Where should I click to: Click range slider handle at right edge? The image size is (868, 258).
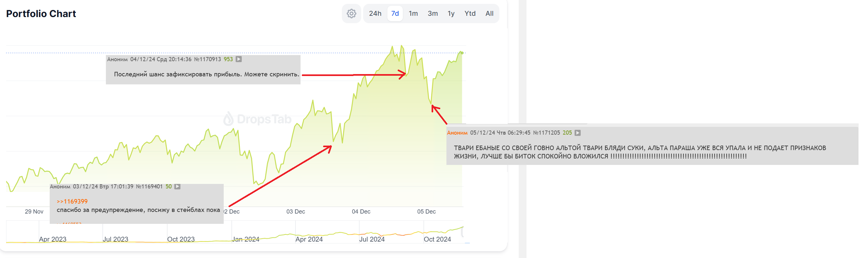coord(463,232)
